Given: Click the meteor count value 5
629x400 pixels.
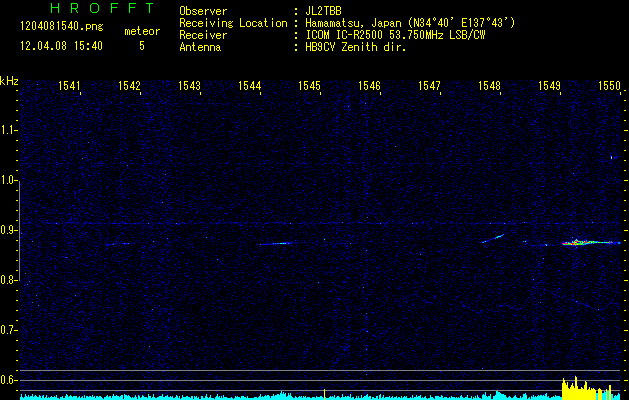Looking at the screenshot, I should [141, 46].
